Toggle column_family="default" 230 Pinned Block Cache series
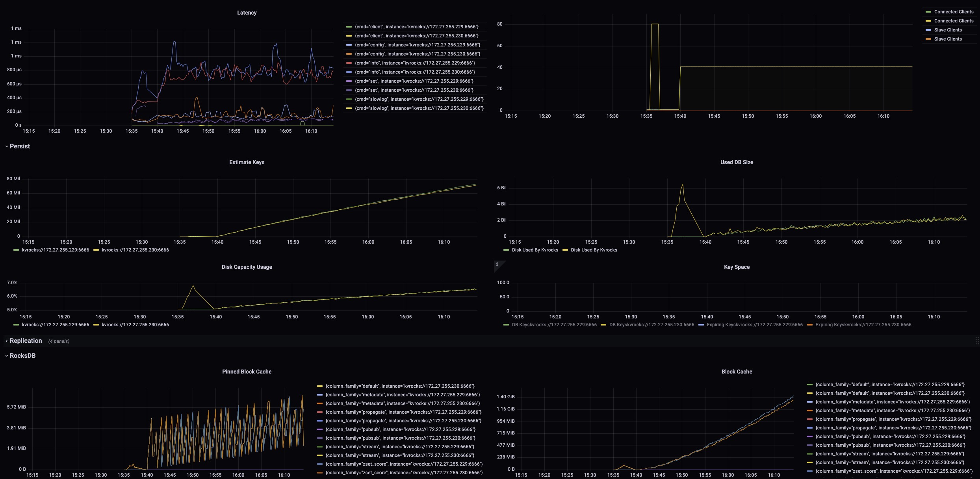Viewport: 980px width, 479px height. click(x=400, y=386)
